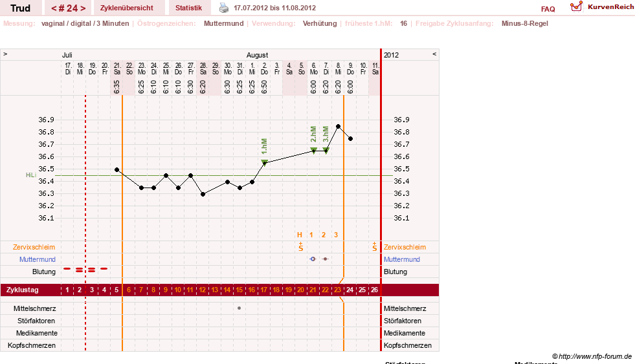Click the highest temperature point on 8. Mi

(x=338, y=127)
